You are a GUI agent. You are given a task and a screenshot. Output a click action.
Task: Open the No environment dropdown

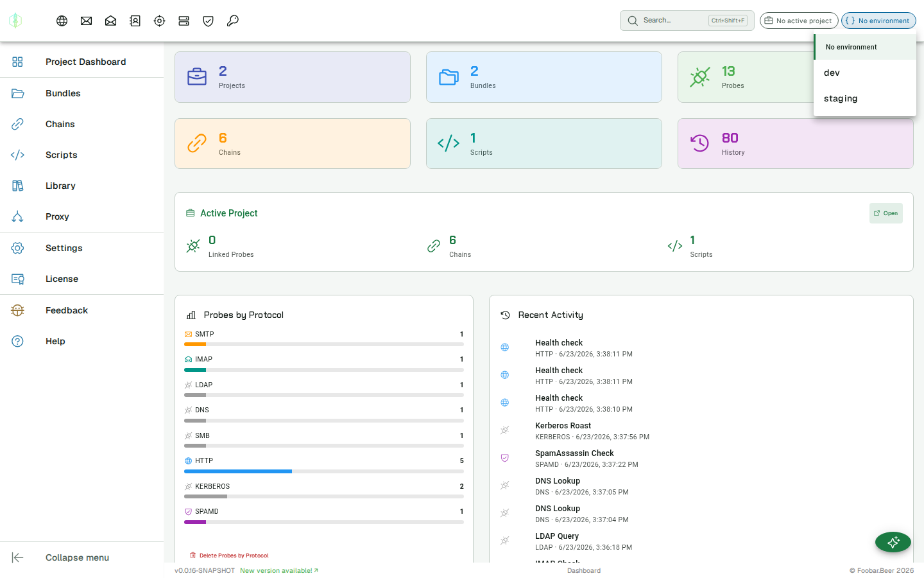tap(878, 21)
